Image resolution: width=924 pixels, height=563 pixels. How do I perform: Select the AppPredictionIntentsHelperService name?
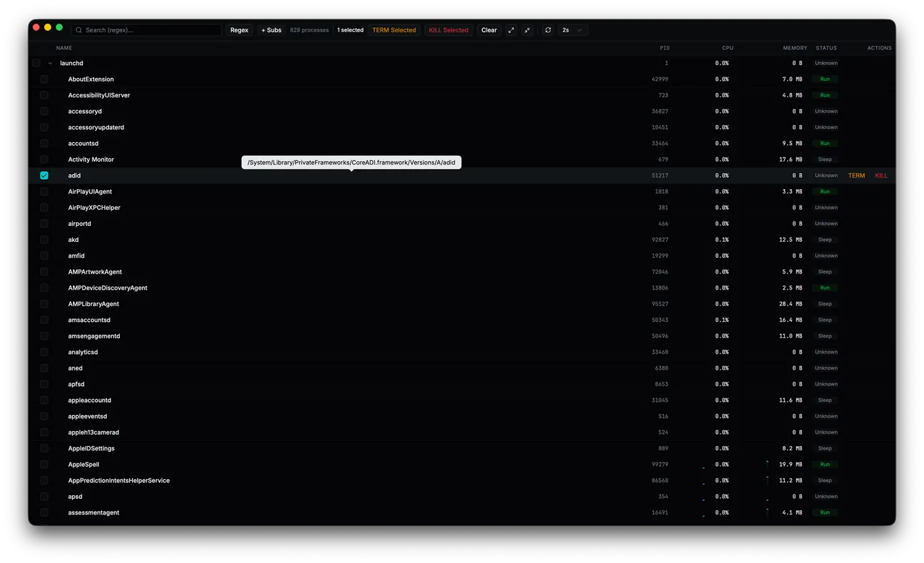[119, 481]
